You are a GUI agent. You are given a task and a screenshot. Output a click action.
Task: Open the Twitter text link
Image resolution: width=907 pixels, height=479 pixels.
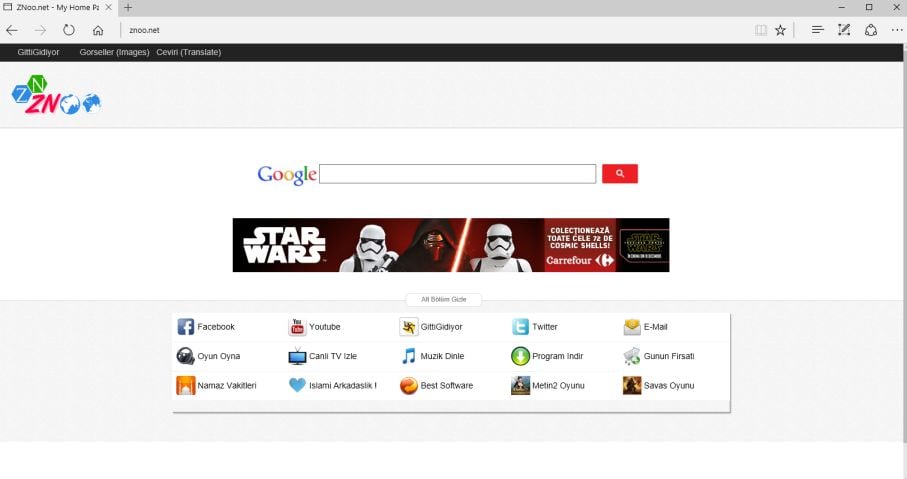click(x=545, y=327)
